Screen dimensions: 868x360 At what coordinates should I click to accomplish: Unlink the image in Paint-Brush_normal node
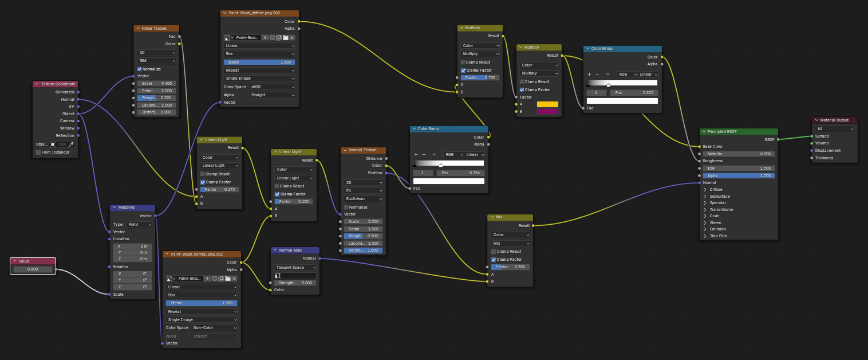234,279
